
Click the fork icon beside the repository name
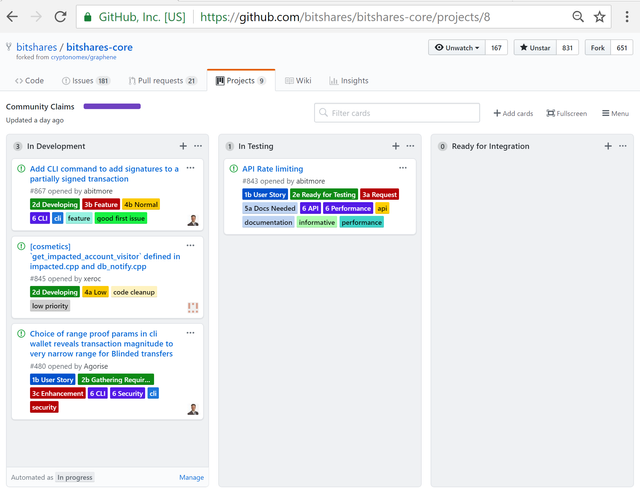pyautogui.click(x=9, y=47)
